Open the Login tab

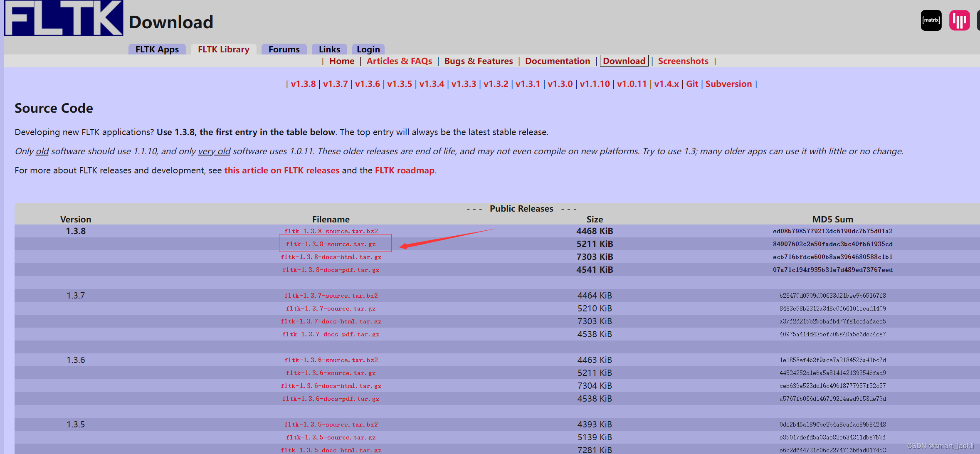pos(368,49)
